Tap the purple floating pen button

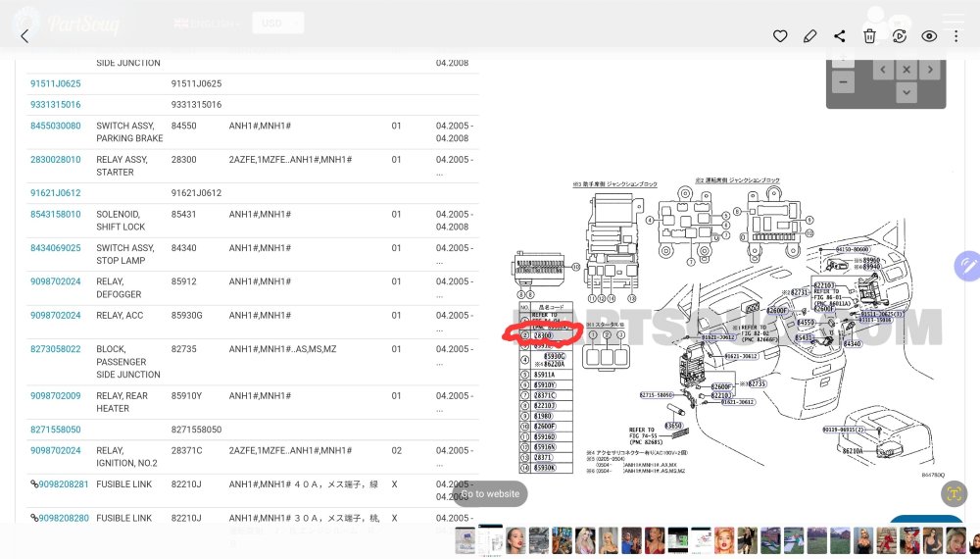967,267
